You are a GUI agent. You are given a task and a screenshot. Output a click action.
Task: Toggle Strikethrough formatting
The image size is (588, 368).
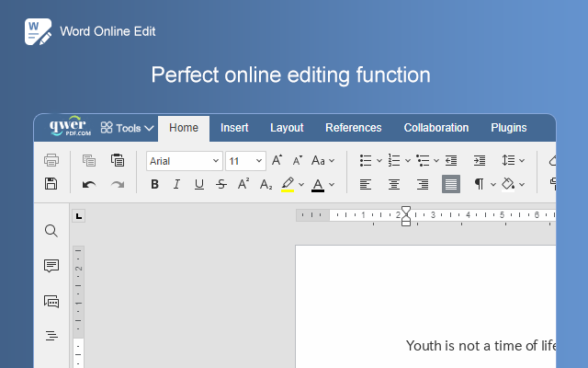221,184
